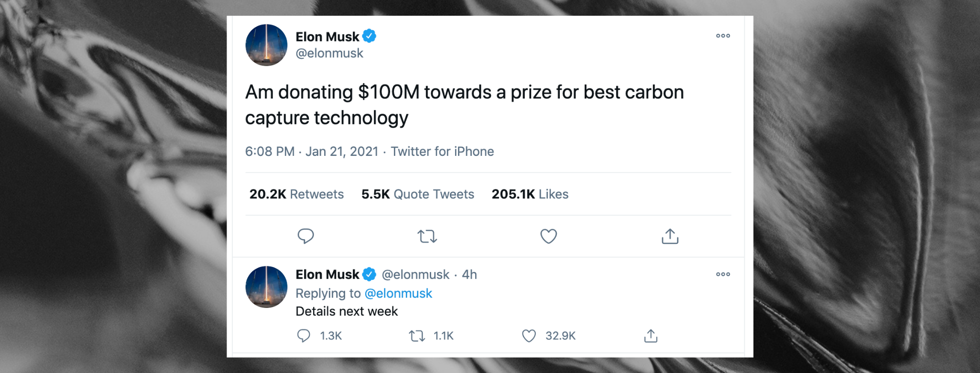
Task: Share the main tweet via share icon
Action: click(x=670, y=236)
